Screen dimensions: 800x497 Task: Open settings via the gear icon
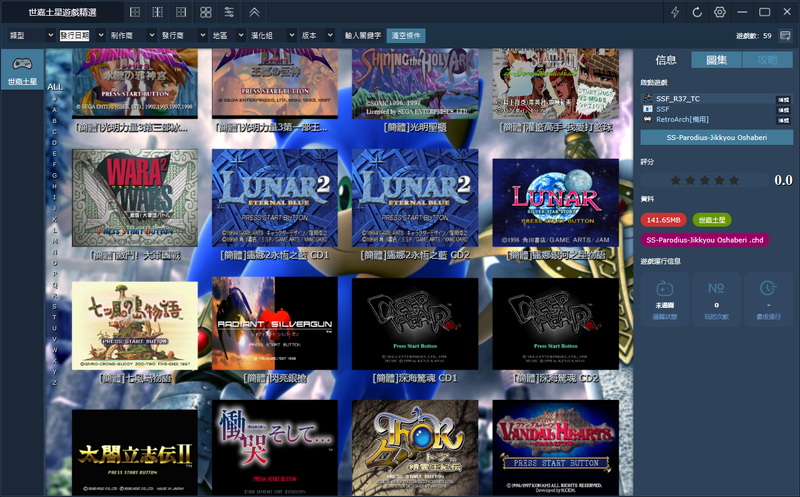719,12
